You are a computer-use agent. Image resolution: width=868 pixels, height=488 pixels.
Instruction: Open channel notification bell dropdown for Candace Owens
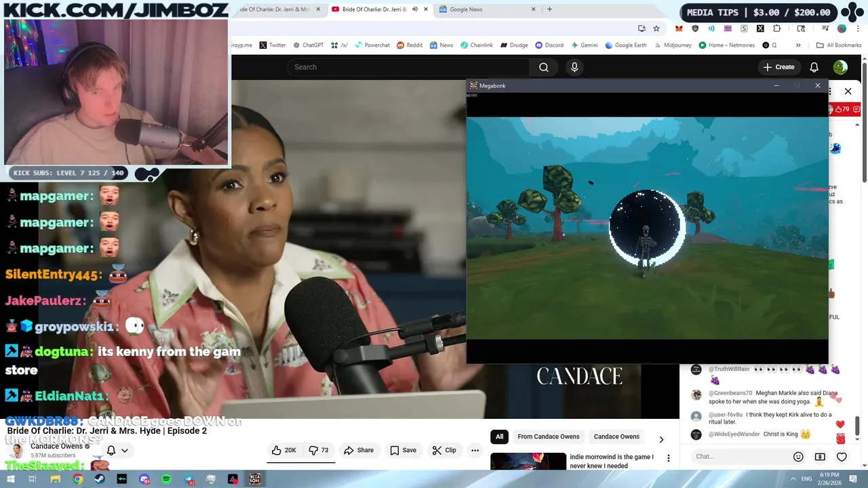117,450
